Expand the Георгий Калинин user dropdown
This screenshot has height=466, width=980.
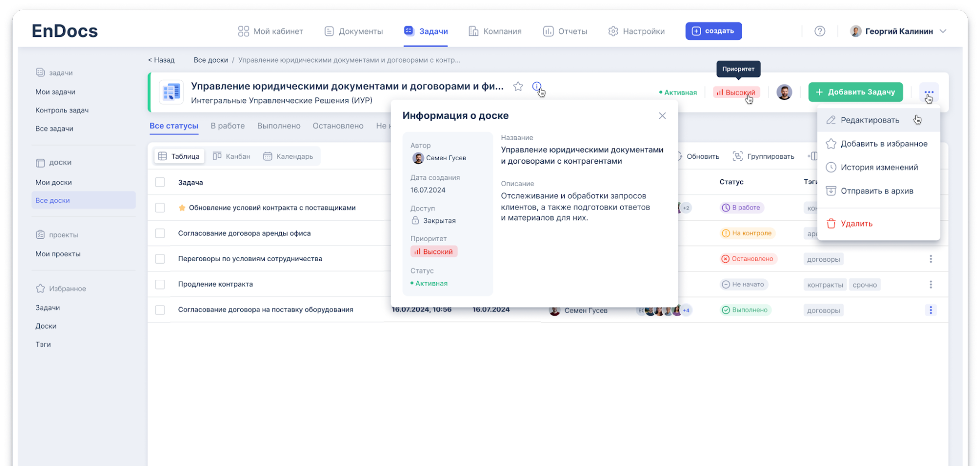tap(943, 31)
